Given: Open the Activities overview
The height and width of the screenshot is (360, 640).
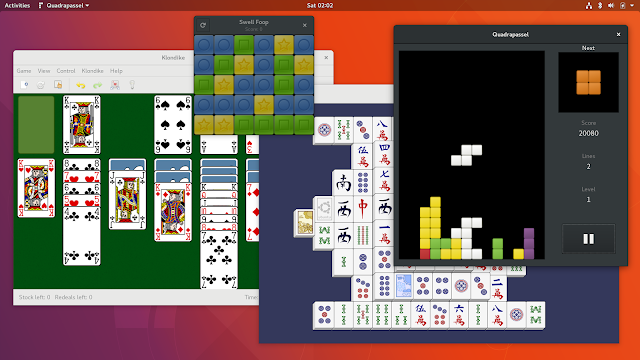Looking at the screenshot, I should (x=17, y=5).
